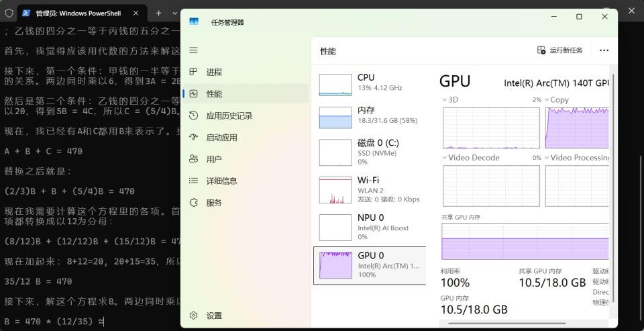Select the Wi-Fi resource entry
Image resolution: width=644 pixels, height=331 pixels.
(x=370, y=189)
